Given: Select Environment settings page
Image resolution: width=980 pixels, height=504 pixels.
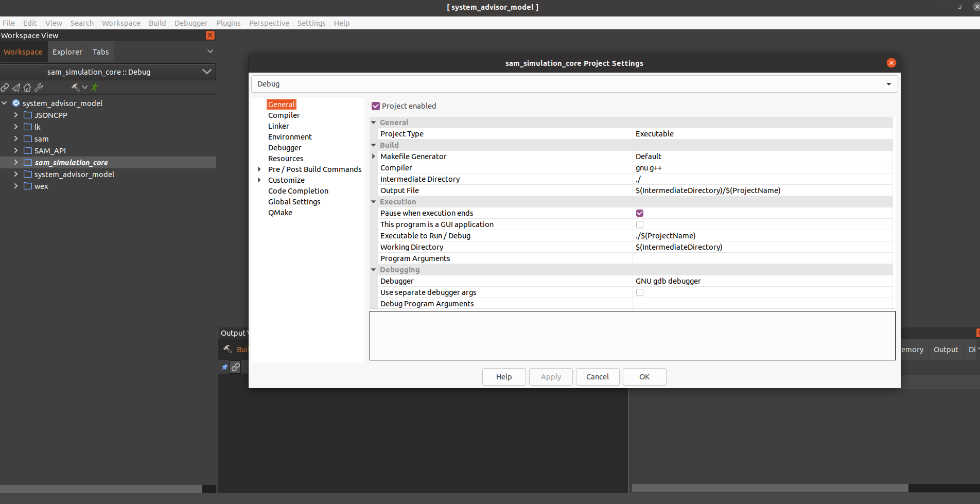Looking at the screenshot, I should (x=290, y=137).
